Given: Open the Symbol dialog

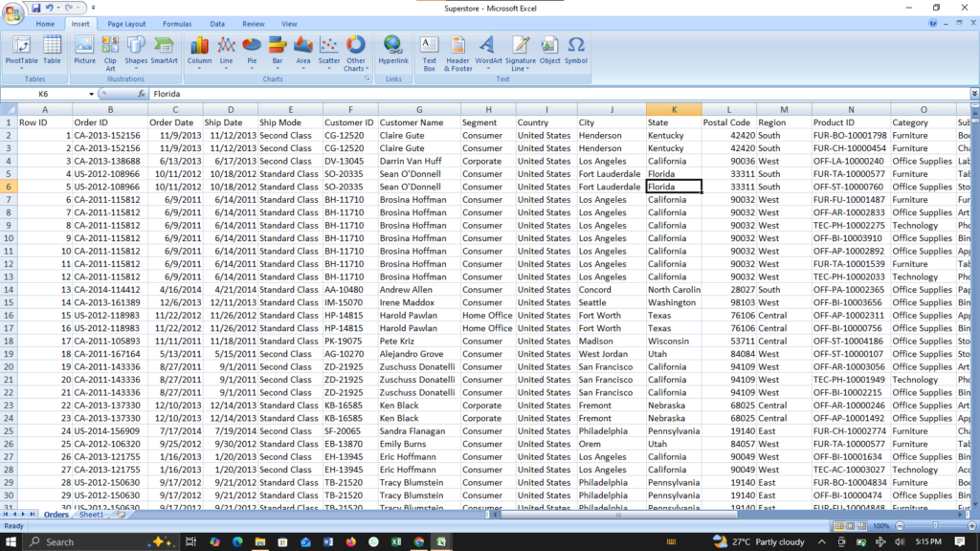Looking at the screenshot, I should click(x=575, y=50).
